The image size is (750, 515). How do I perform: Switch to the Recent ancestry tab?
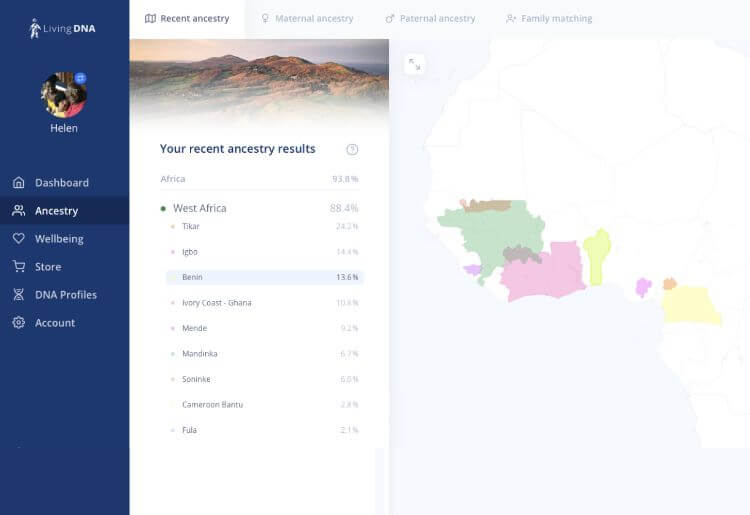[187, 18]
